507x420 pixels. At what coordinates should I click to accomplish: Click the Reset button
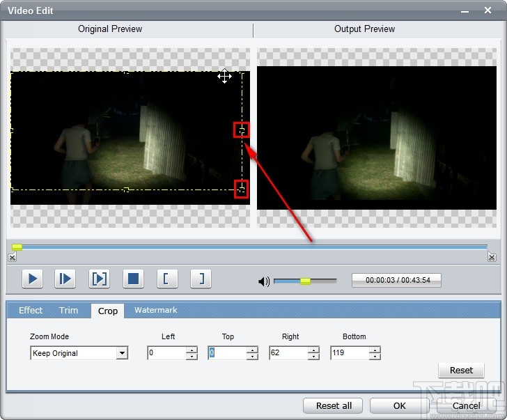coord(461,371)
